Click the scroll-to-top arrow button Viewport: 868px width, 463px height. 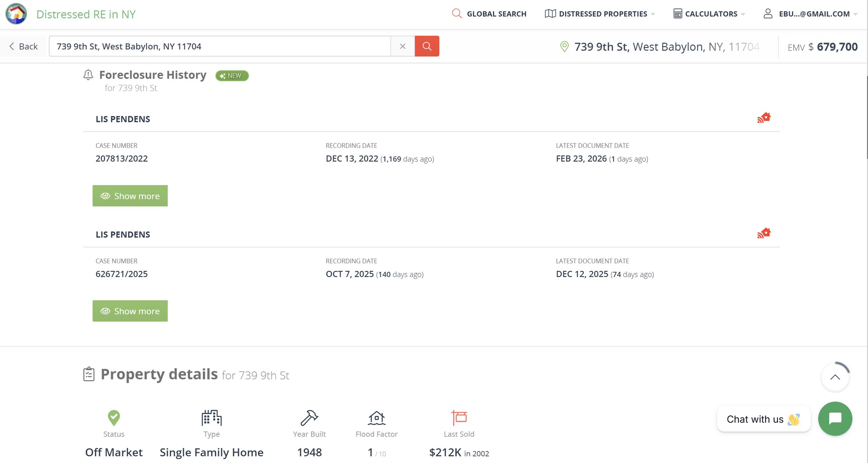click(835, 377)
